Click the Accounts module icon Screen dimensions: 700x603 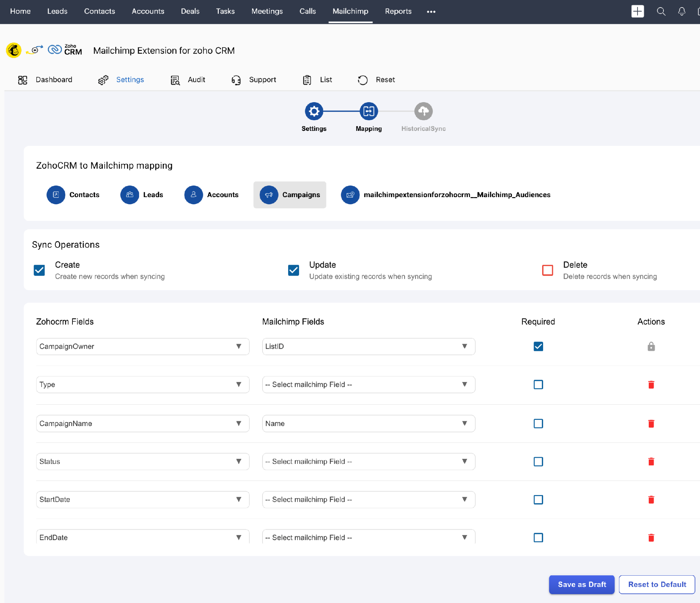click(x=193, y=195)
